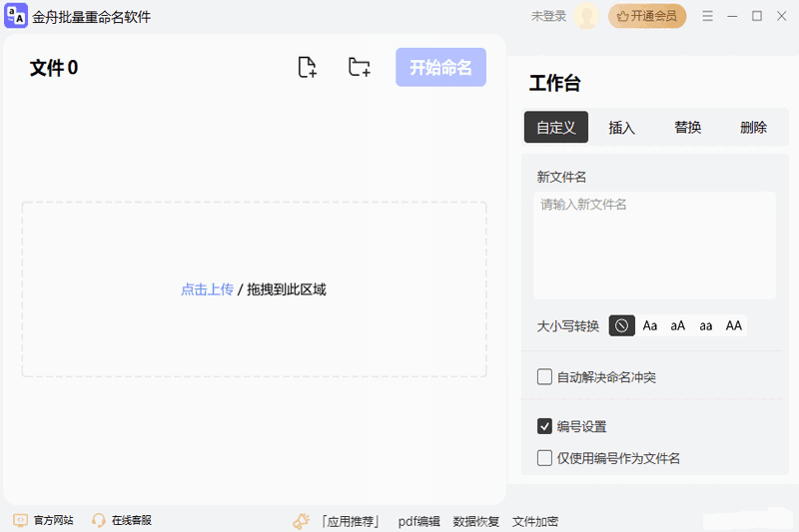Open the 官方网站 link
Viewport: 799px width, 532px height.
tap(54, 520)
